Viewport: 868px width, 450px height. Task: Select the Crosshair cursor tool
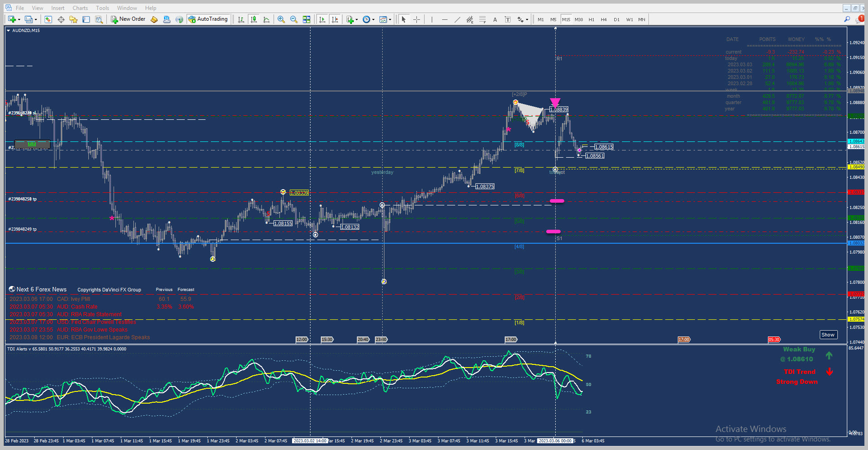416,19
